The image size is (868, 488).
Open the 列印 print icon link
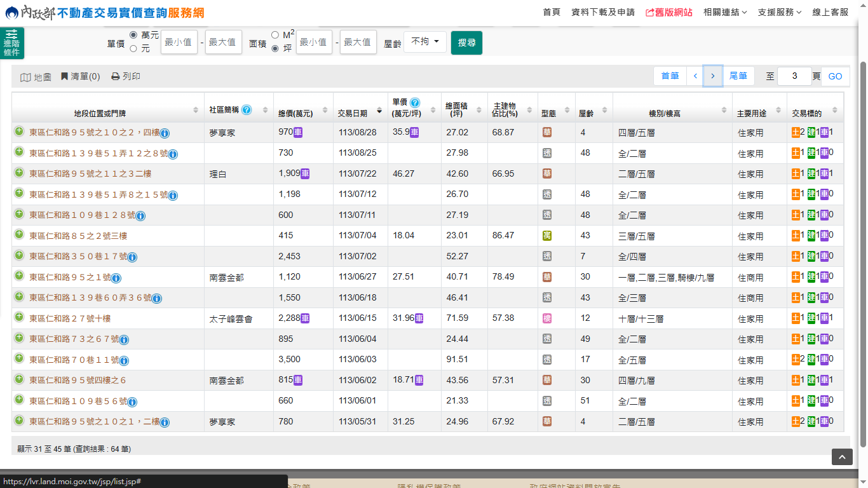[x=125, y=76]
